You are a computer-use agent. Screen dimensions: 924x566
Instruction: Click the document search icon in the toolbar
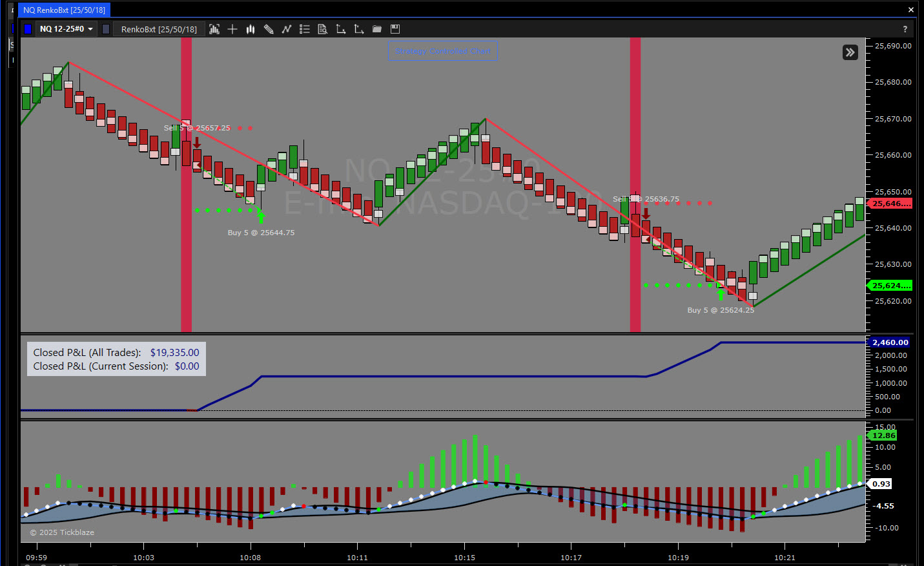tap(323, 29)
